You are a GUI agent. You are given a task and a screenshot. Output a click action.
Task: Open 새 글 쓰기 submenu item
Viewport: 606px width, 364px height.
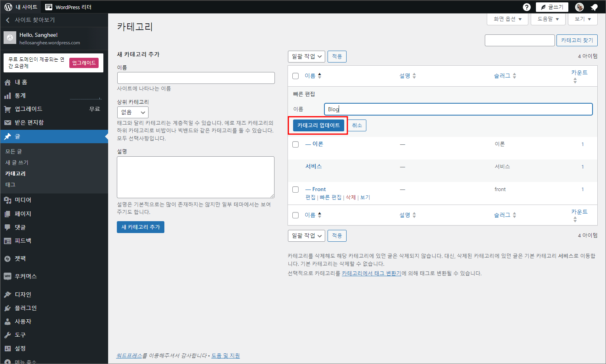click(17, 163)
